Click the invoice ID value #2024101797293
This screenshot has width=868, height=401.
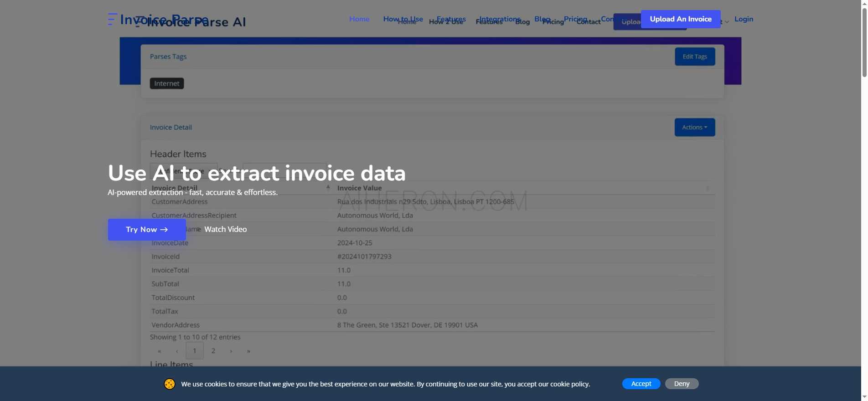(364, 257)
